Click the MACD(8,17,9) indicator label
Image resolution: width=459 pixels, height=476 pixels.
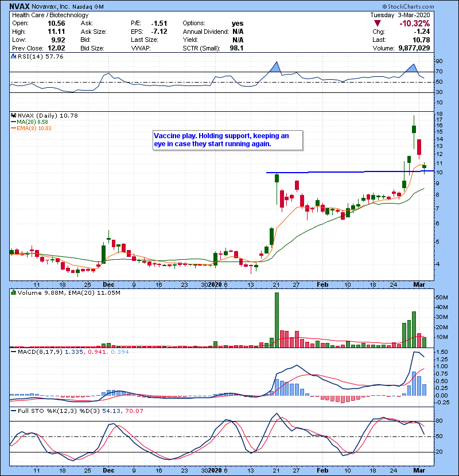click(x=40, y=352)
